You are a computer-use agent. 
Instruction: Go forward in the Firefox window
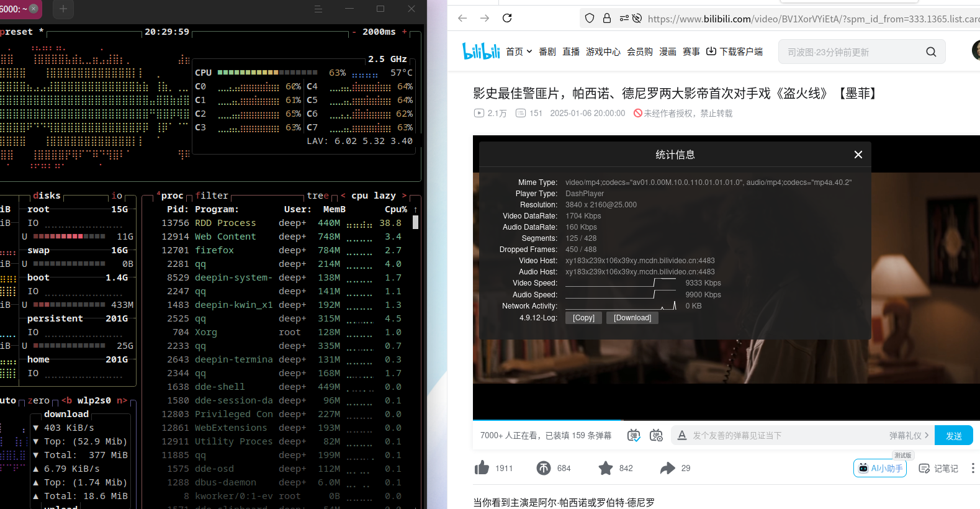[485, 18]
